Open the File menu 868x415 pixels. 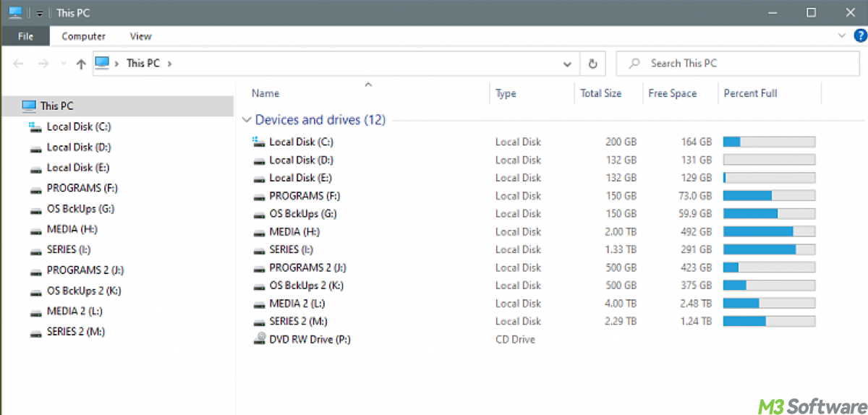tap(25, 36)
